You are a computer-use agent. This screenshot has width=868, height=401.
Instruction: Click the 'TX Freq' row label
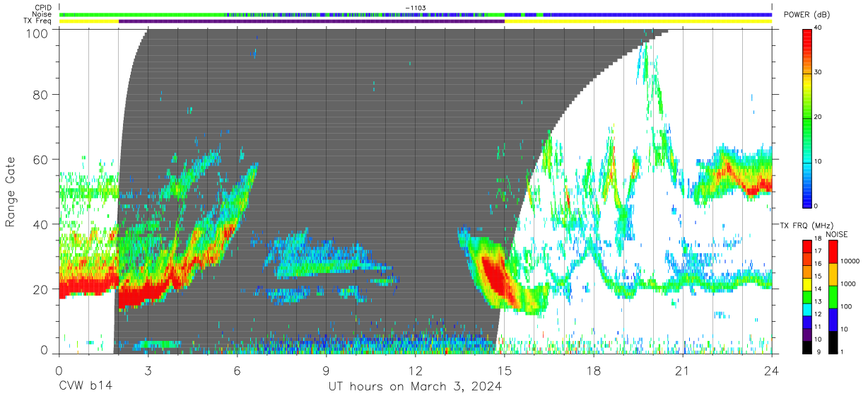pyautogui.click(x=39, y=21)
